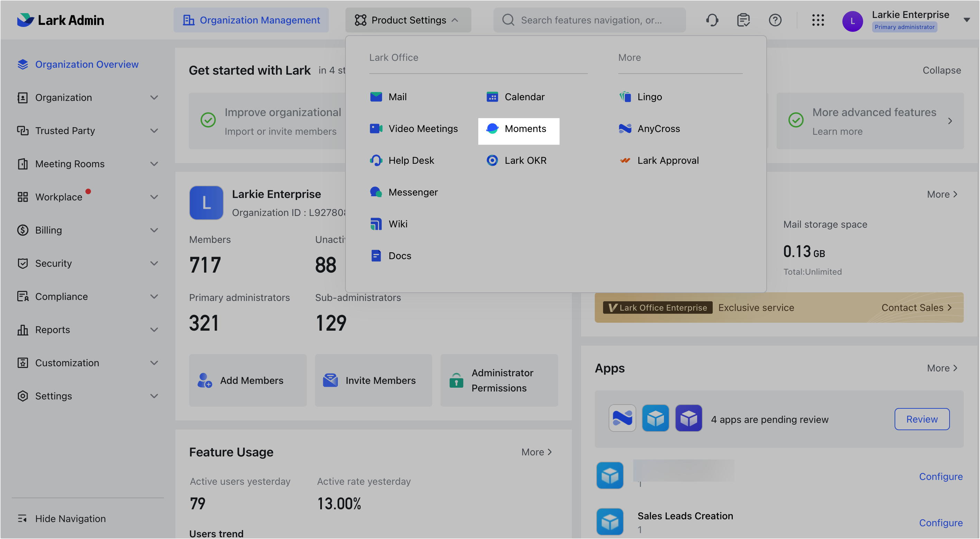Click the Help Desk icon
The image size is (980, 539).
coord(376,160)
